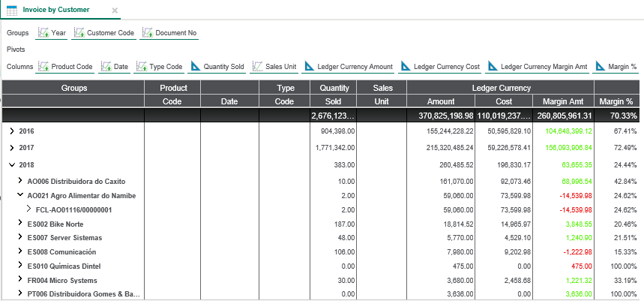The image size is (644, 301).
Task: Select the Invoice by Customer tab
Action: [55, 11]
